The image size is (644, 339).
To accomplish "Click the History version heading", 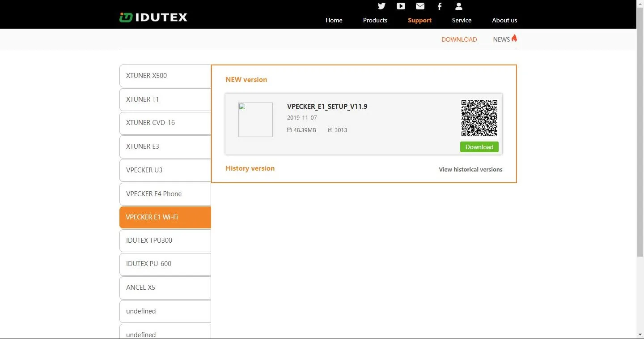I will click(x=250, y=168).
